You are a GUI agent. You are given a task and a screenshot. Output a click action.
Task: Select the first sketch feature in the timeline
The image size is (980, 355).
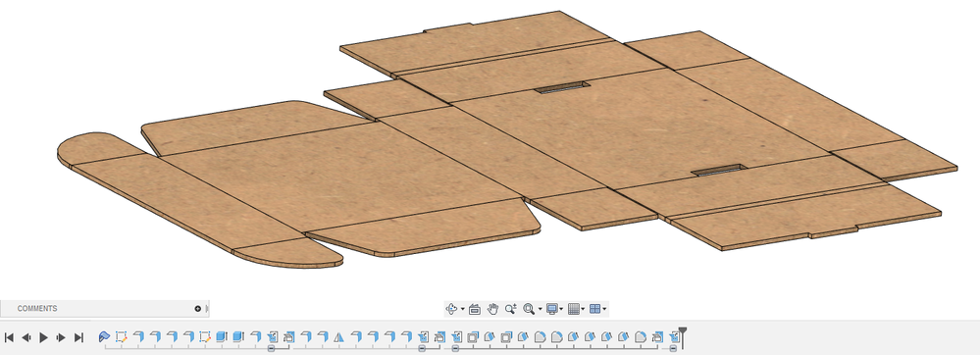(122, 337)
